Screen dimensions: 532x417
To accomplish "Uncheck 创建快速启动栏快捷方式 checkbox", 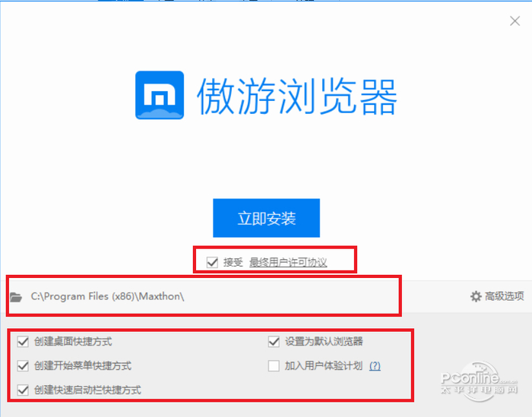I will coord(23,390).
